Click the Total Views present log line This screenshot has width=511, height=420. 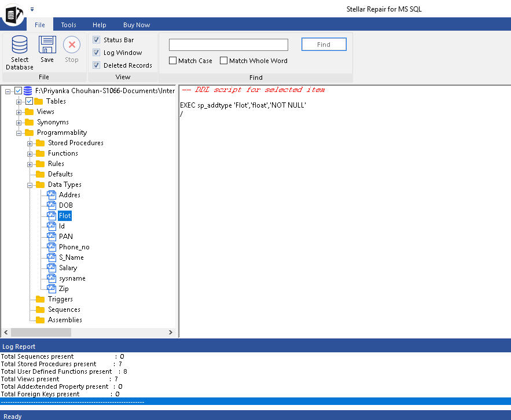pos(59,379)
